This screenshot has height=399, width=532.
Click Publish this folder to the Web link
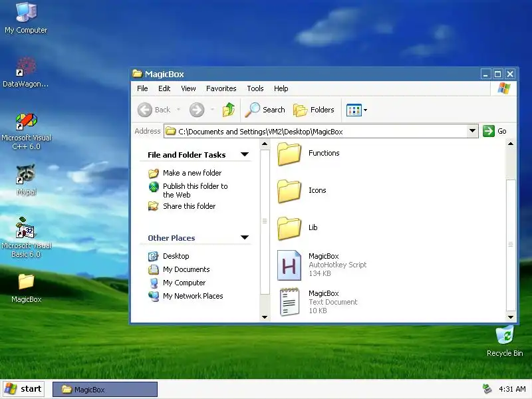click(x=195, y=190)
